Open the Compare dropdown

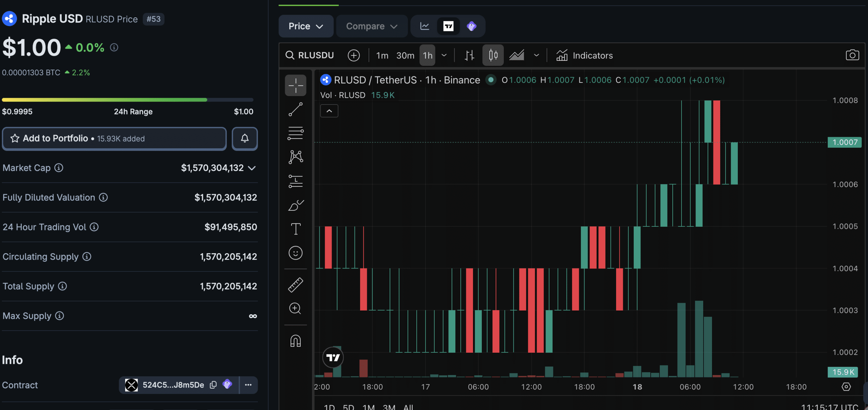tap(372, 26)
